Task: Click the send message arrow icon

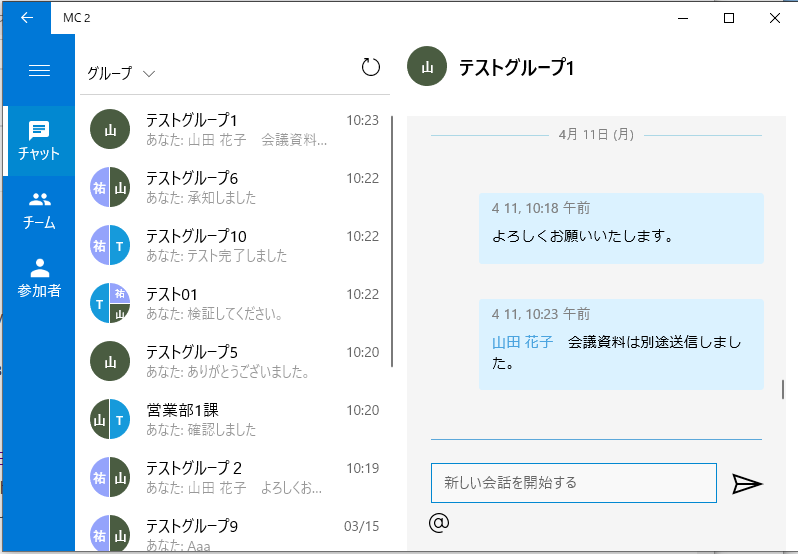Action: [747, 484]
